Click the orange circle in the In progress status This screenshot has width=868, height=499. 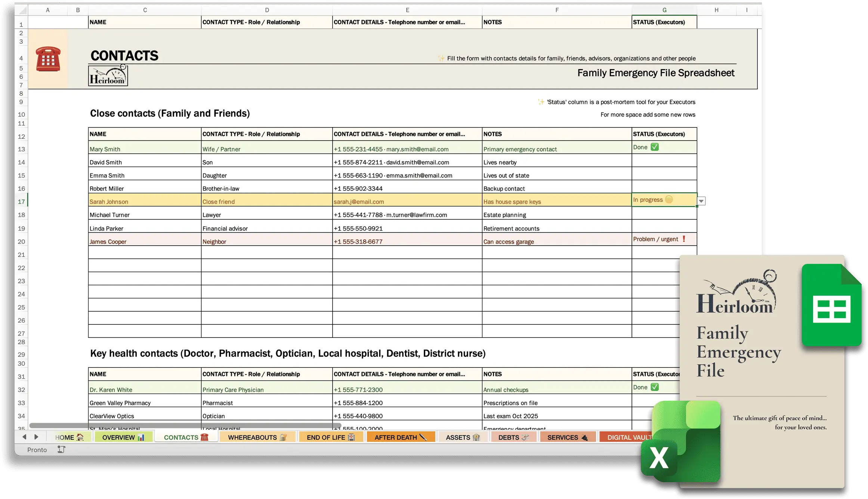coord(669,199)
